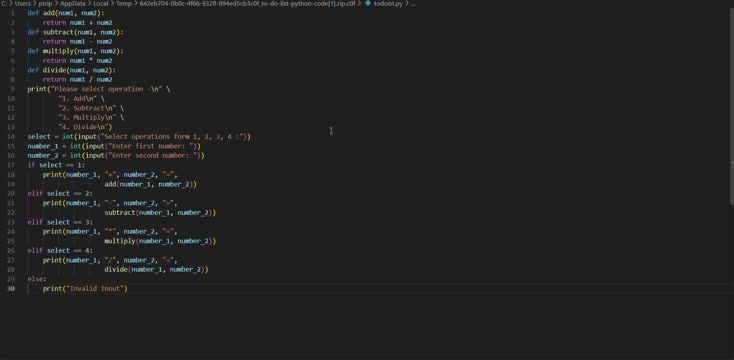
Task: Click 'elif select == 3:' statement
Action: coord(60,222)
